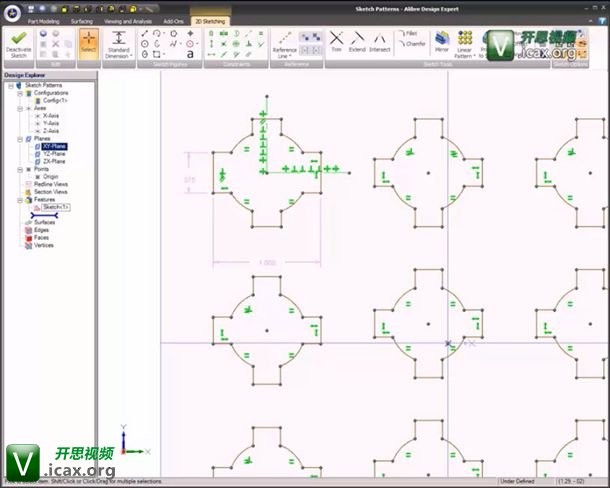Image resolution: width=610 pixels, height=488 pixels.
Task: Select the Point sketch node tool
Action: (x=190, y=33)
